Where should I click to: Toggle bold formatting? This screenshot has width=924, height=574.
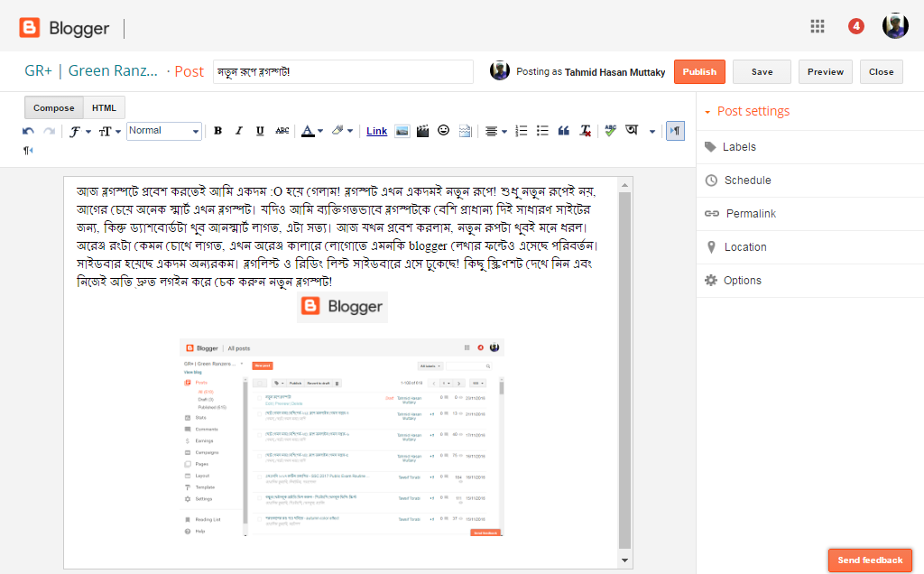(218, 131)
